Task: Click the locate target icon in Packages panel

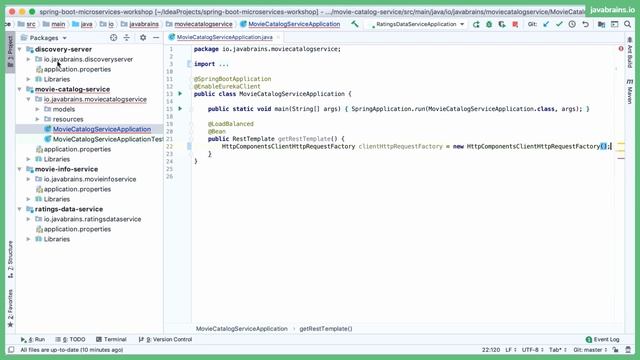Action: tap(113, 38)
